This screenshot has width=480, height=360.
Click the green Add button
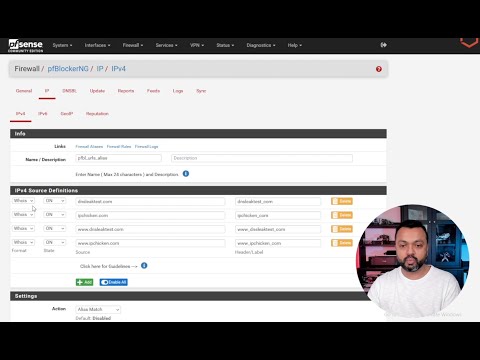pos(85,282)
